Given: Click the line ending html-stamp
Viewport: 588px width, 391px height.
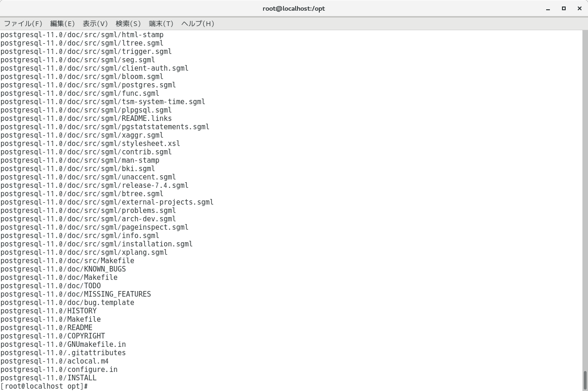Looking at the screenshot, I should click(x=82, y=35).
